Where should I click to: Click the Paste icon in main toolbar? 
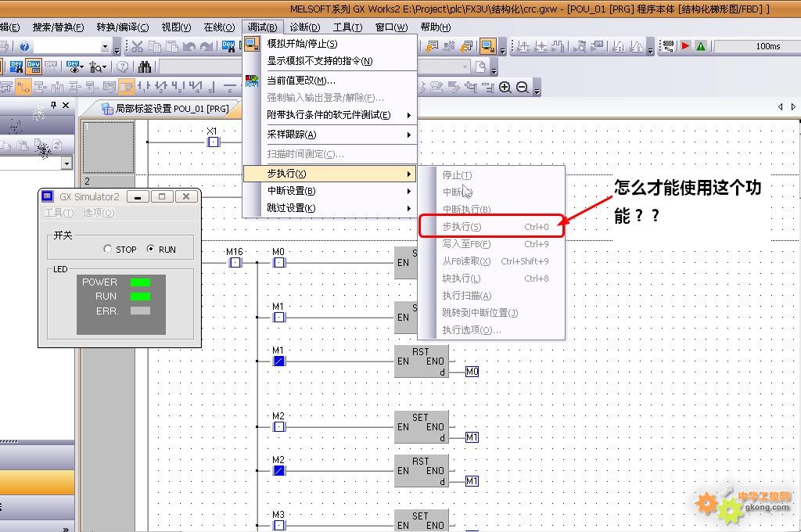pyautogui.click(x=172, y=47)
